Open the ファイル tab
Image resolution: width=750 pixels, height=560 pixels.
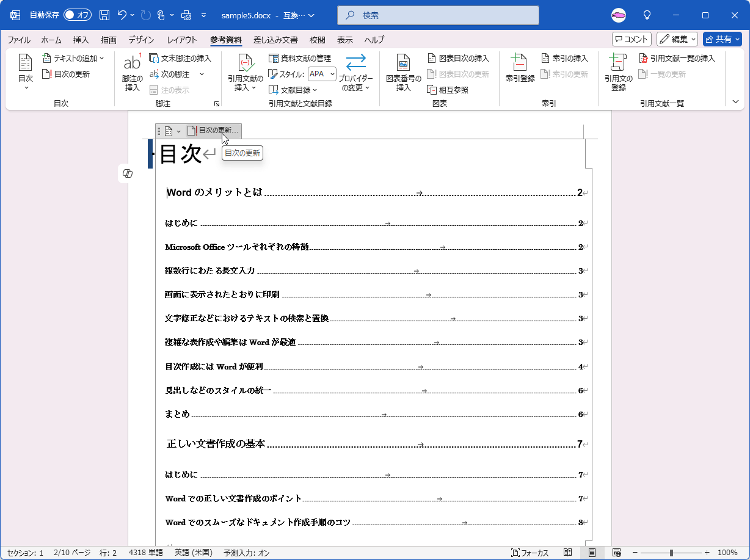pyautogui.click(x=19, y=40)
